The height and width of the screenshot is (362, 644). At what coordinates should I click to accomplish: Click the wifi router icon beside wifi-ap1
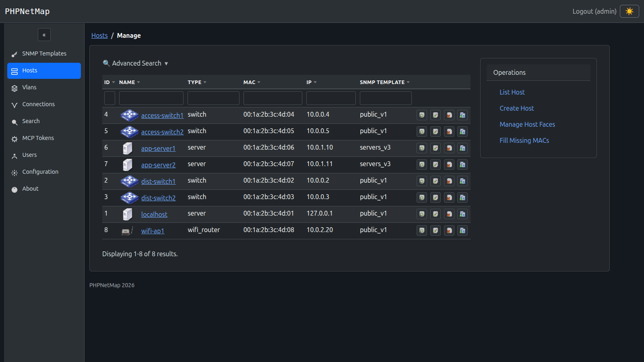(127, 231)
